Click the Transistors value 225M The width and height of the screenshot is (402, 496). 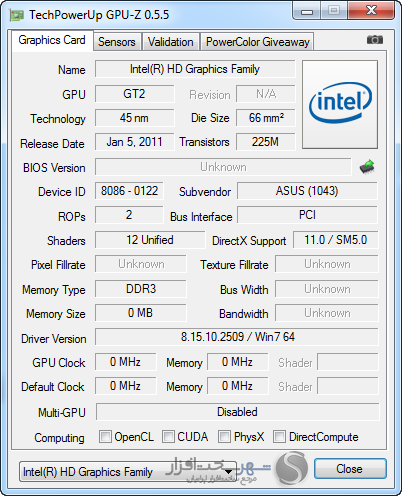point(266,142)
